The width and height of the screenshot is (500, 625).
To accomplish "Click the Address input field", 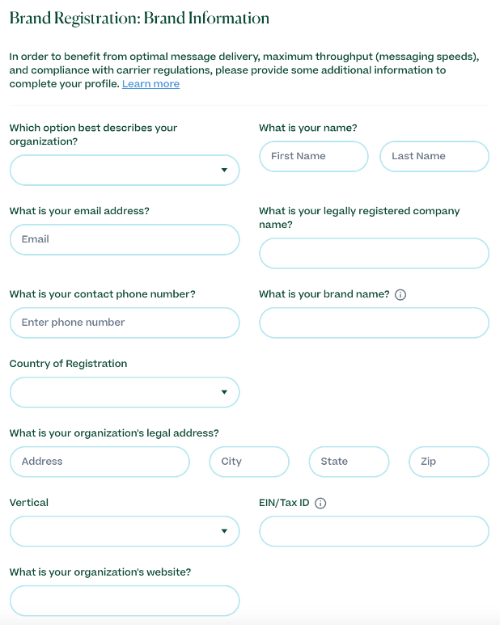I will pos(100,462).
